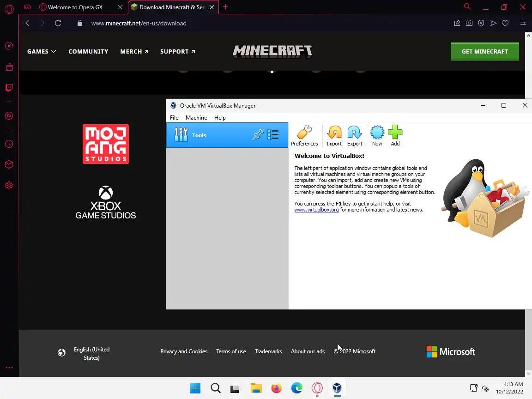Viewport: 532px width, 399px height.
Task: Close the Welcome to Opera GX tab
Action: point(120,7)
